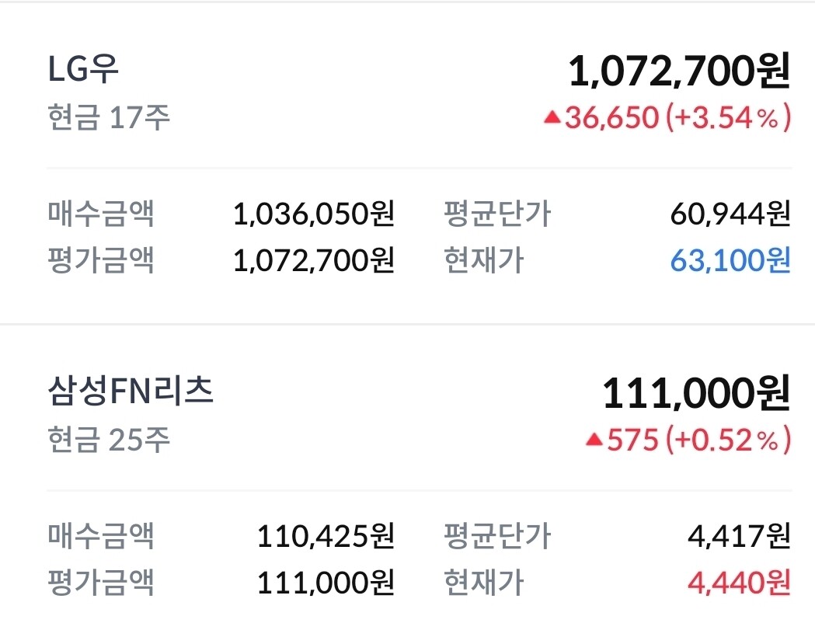Click the 현재가 label in the 삼성FN리츠 card

click(484, 582)
